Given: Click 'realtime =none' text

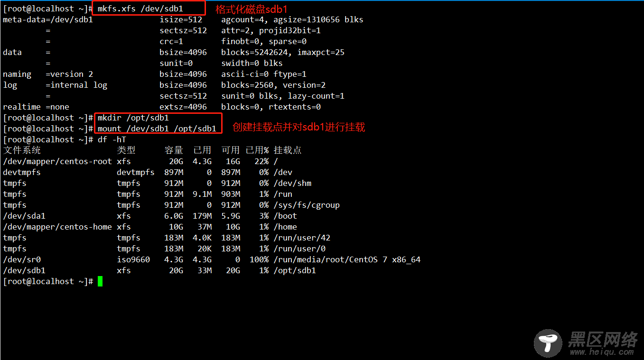Looking at the screenshot, I should (x=36, y=107).
